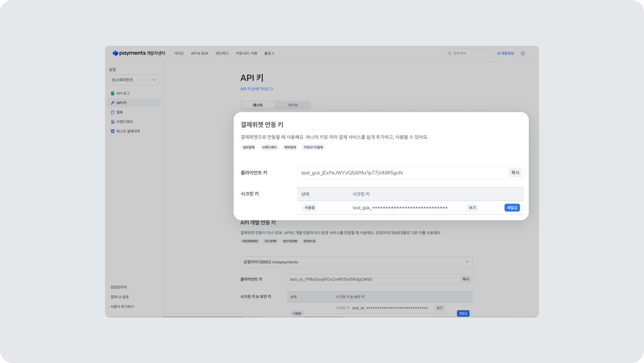Open 테스트 결제내역 document icon
Image resolution: width=644 pixels, height=363 pixels.
click(x=112, y=131)
